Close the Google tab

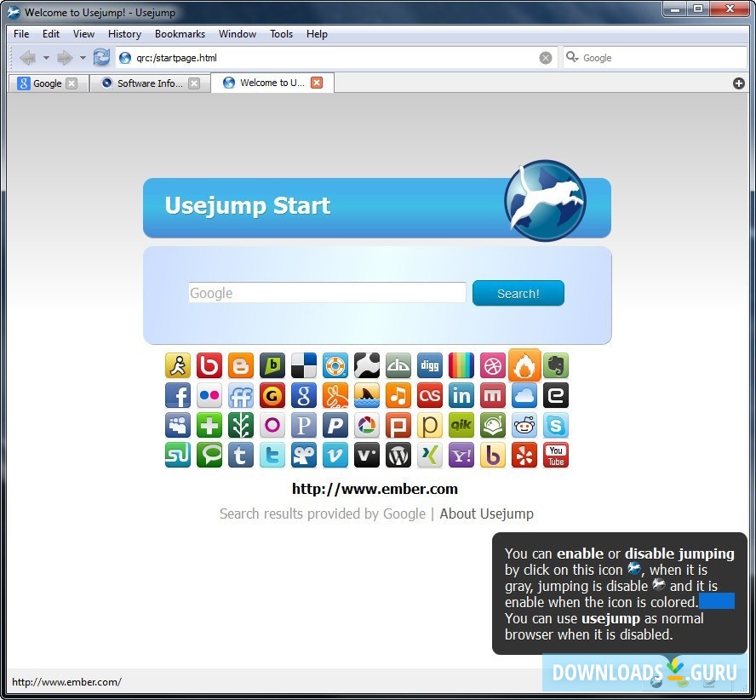72,83
